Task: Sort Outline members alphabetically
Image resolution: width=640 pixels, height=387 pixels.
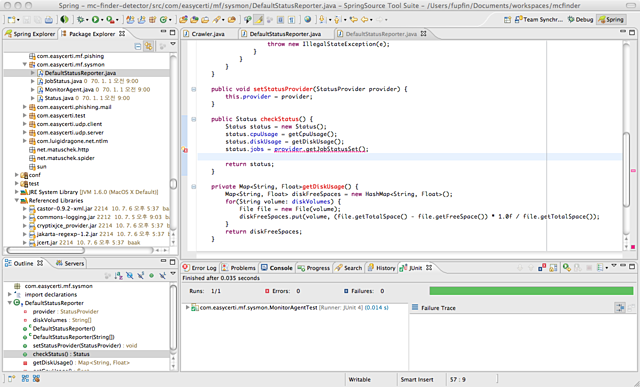Action: pyautogui.click(x=119, y=276)
